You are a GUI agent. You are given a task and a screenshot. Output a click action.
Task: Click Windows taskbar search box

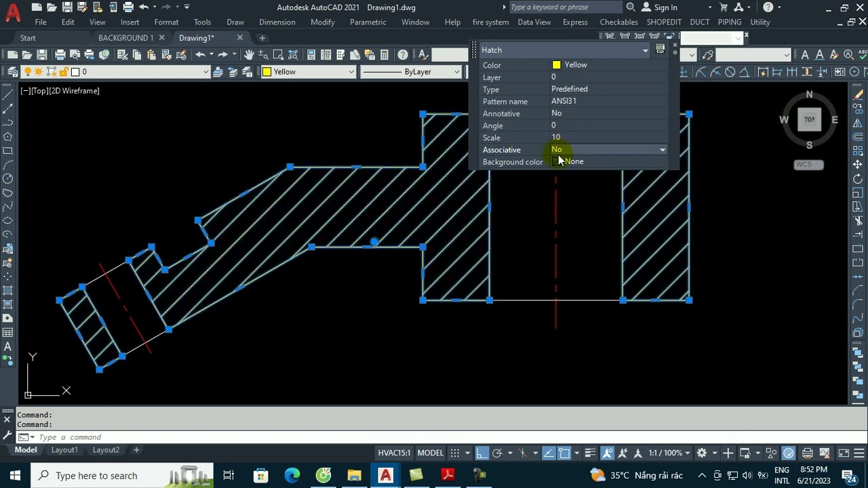point(122,476)
